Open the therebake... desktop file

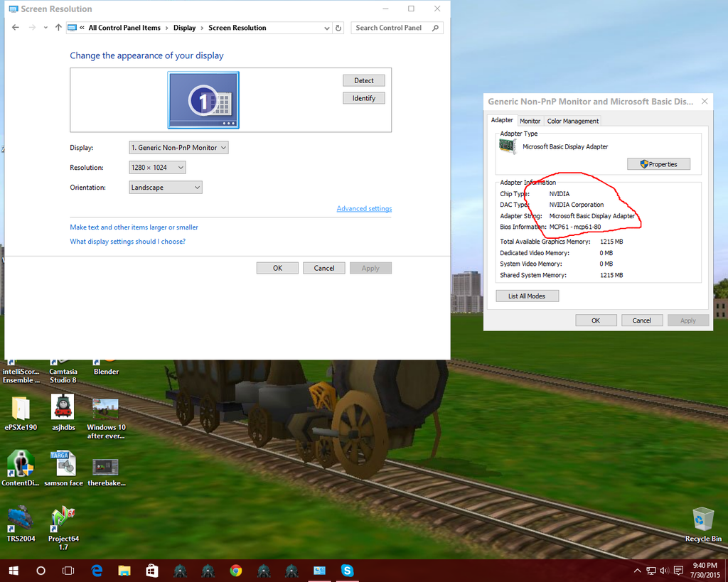click(x=107, y=472)
